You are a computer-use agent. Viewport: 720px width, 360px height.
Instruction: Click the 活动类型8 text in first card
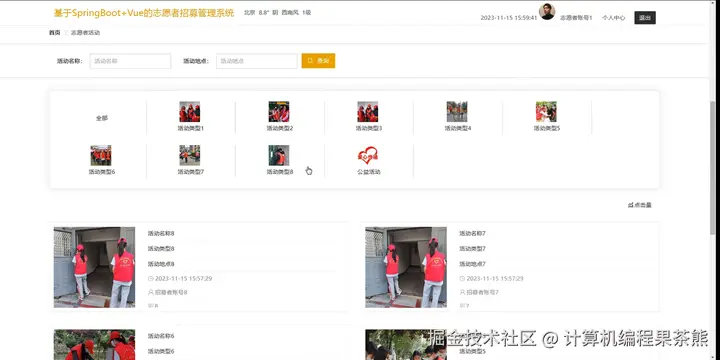click(161, 248)
